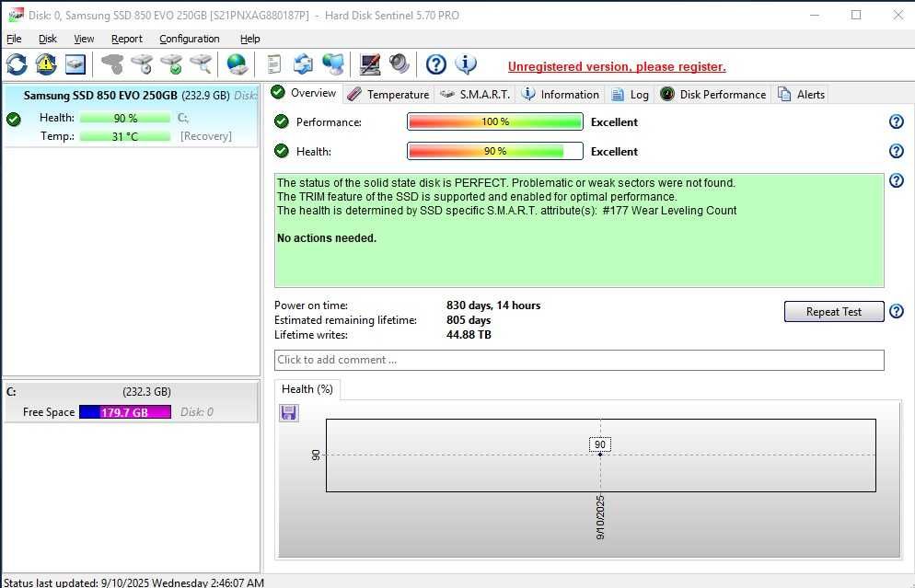
Task: Click the Repeat Test button
Action: pos(834,312)
